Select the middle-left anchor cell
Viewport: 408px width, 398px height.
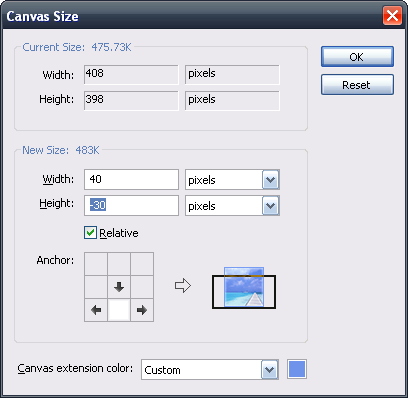[x=96, y=287]
